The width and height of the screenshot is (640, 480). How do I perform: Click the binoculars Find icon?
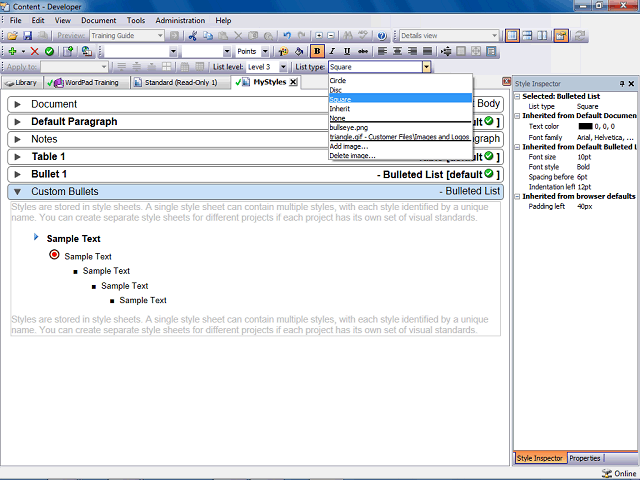tap(348, 36)
